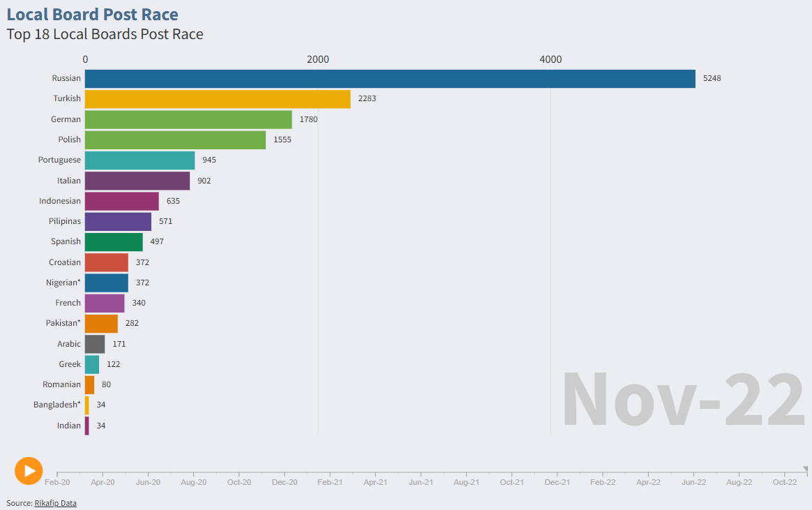Click the Local Board Post Race title
812x510 pixels.
92,15
